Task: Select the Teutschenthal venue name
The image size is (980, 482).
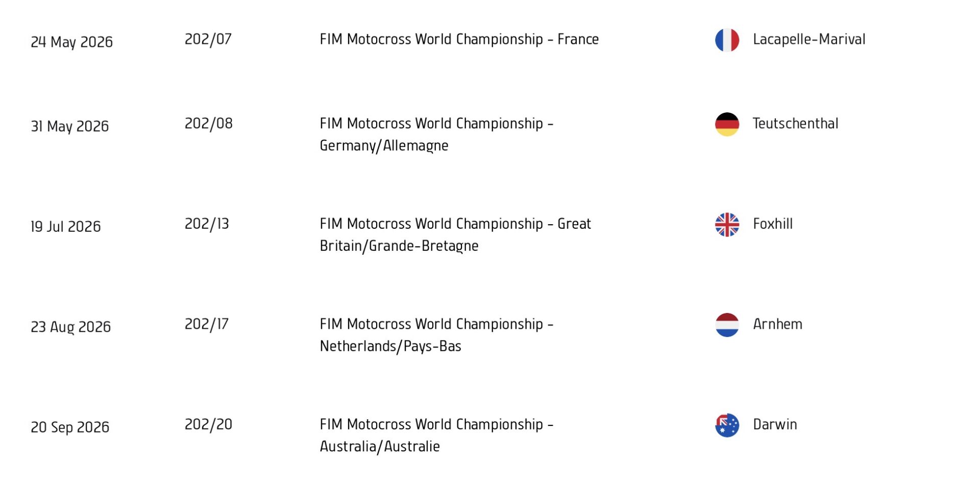Action: [795, 124]
